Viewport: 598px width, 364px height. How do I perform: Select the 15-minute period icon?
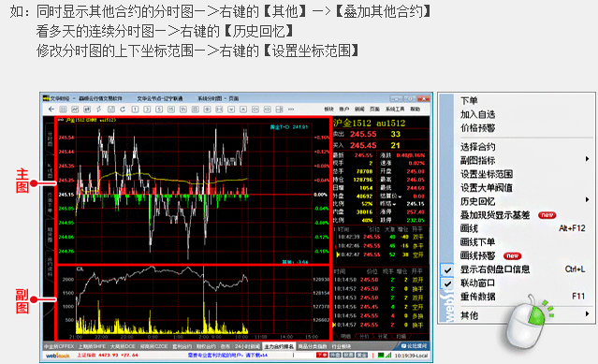[x=171, y=109]
